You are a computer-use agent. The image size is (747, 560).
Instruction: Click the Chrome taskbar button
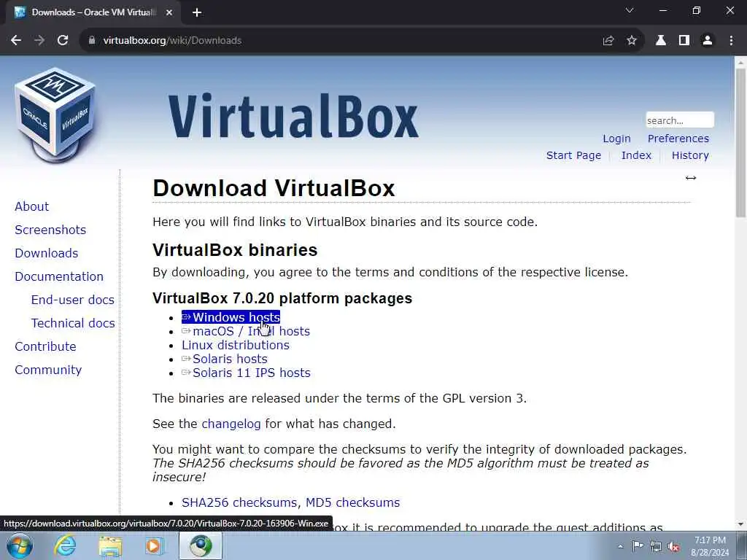pos(201,545)
